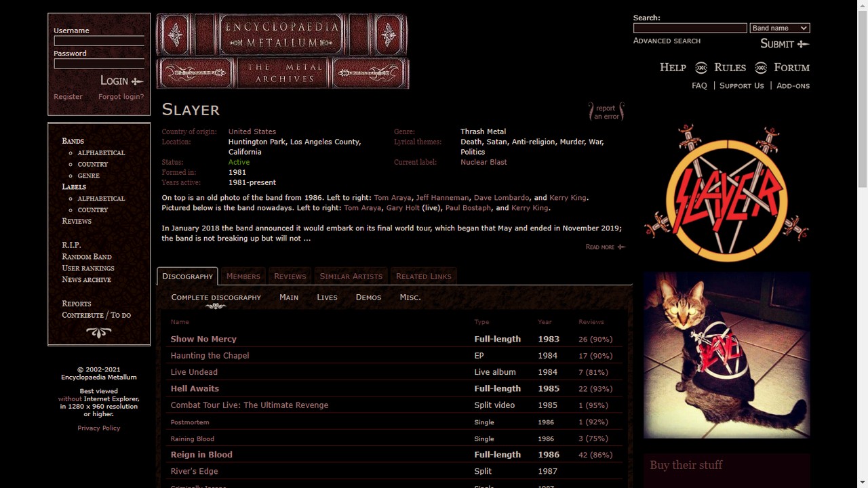View the 42 (86%) reviews for Reign in Blood
868x488 pixels.
595,455
